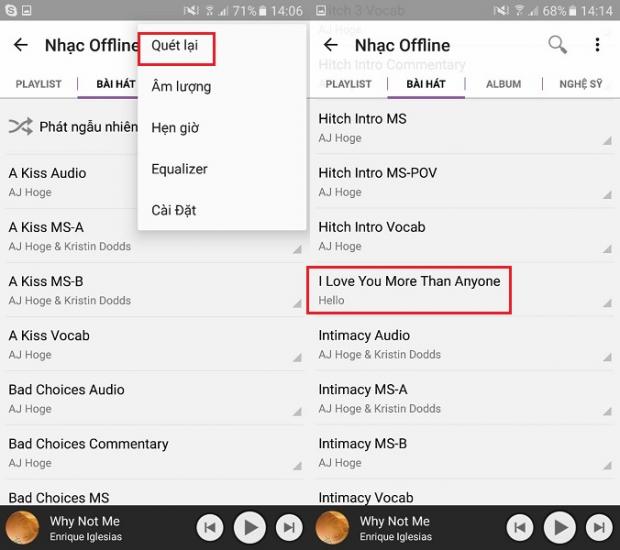Expand options triangle for Hitch Intro MS-POV
Viewport: 620px width, 550px height.
point(607,194)
